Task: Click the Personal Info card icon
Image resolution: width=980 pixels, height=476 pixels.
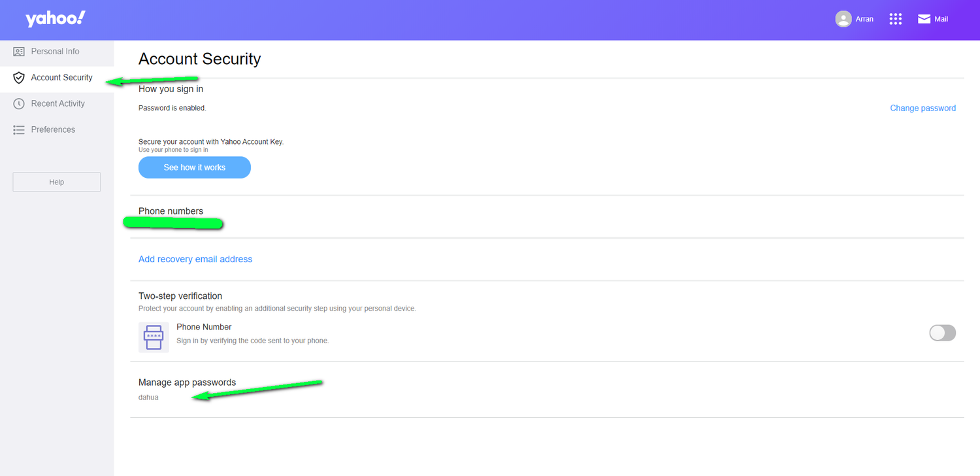Action: tap(19, 52)
